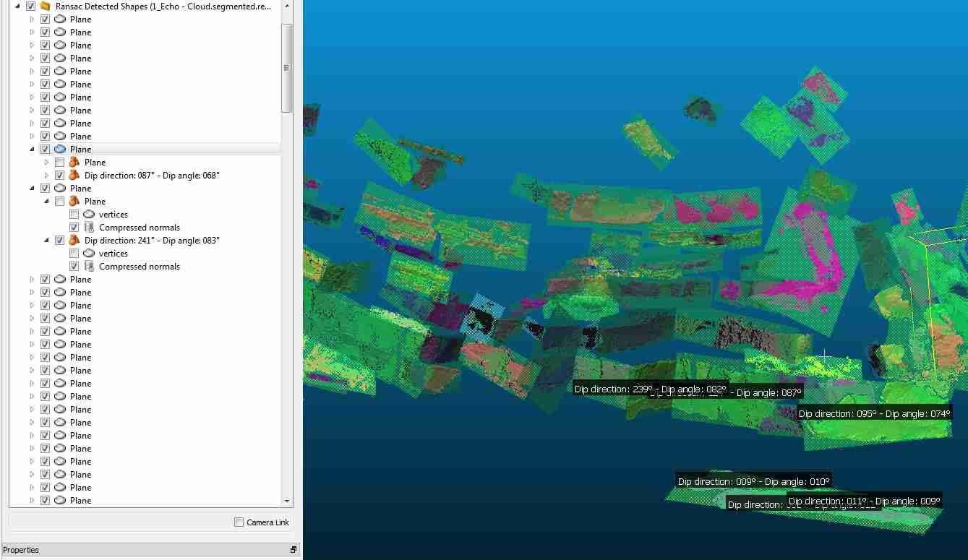This screenshot has width=968, height=560.
Task: Click the mesh icon beside Dip direction 241°
Action: point(74,241)
